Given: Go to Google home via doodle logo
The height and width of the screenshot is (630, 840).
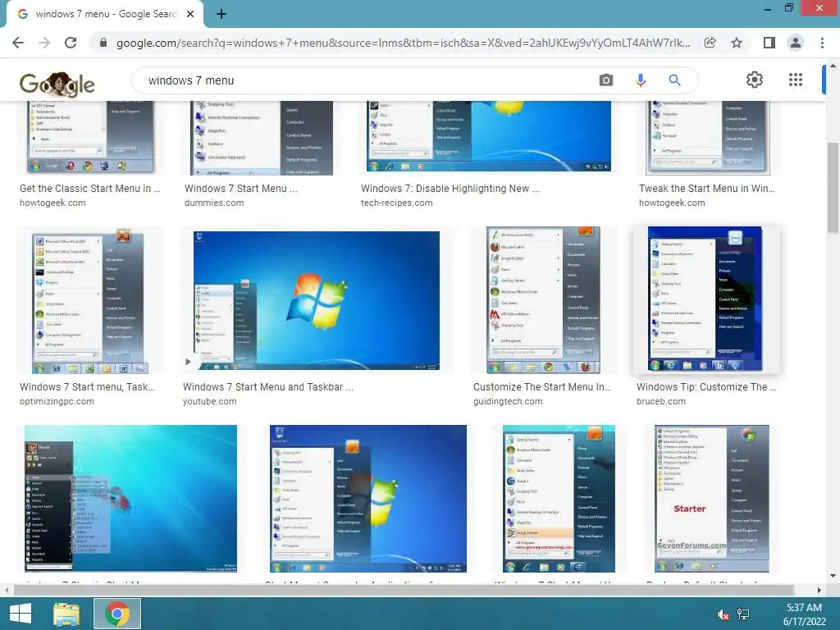Looking at the screenshot, I should point(57,84).
